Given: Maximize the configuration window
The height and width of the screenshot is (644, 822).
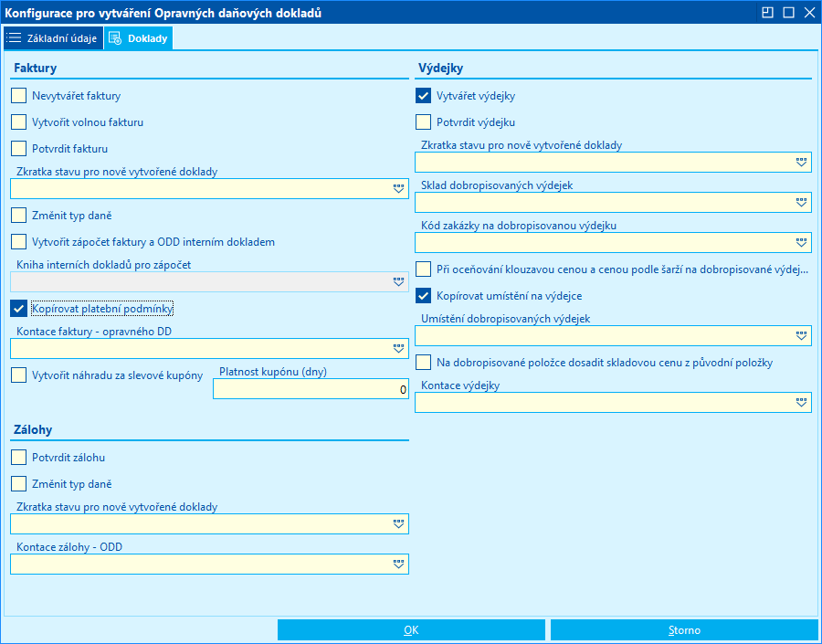Looking at the screenshot, I should [788, 13].
